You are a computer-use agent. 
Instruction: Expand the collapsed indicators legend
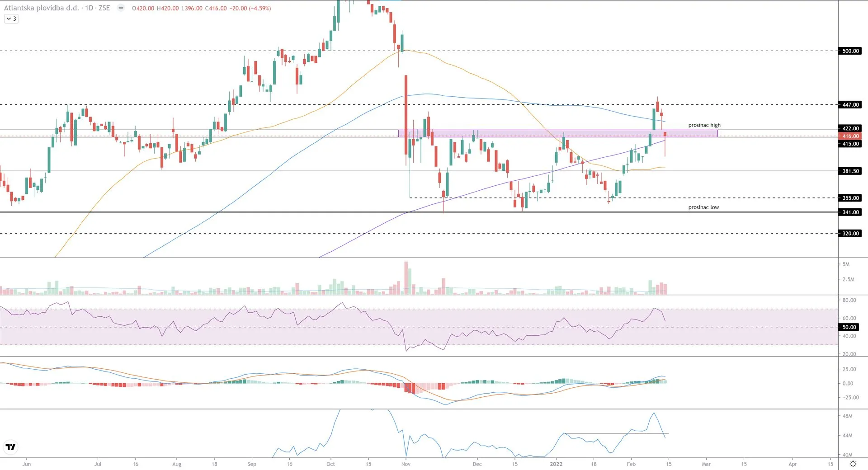click(x=11, y=19)
